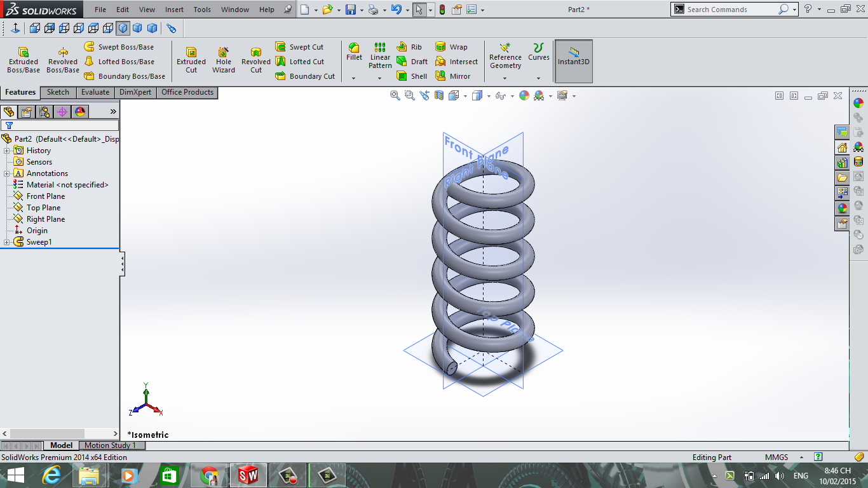868x488 pixels.
Task: Toggle the Select cursor tool
Action: pyautogui.click(x=419, y=10)
